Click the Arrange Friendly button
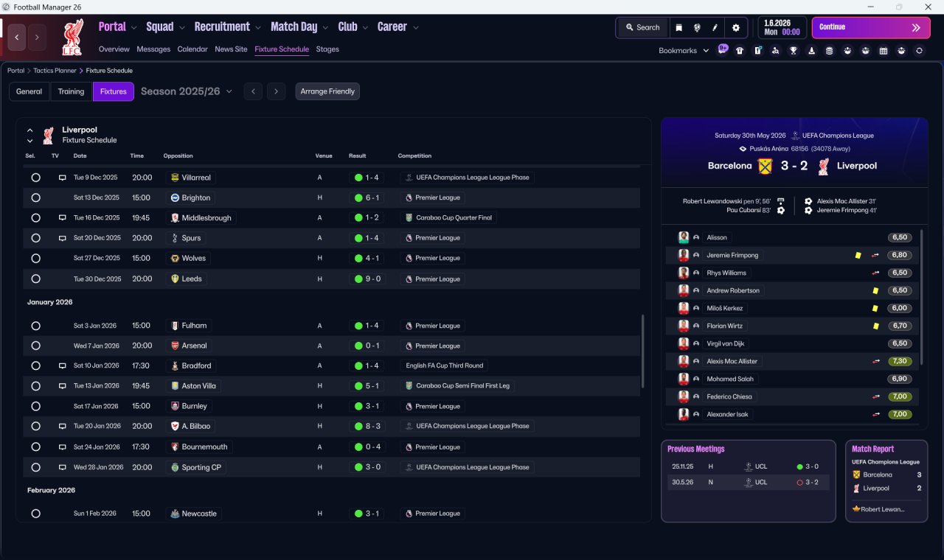944x560 pixels. point(327,91)
